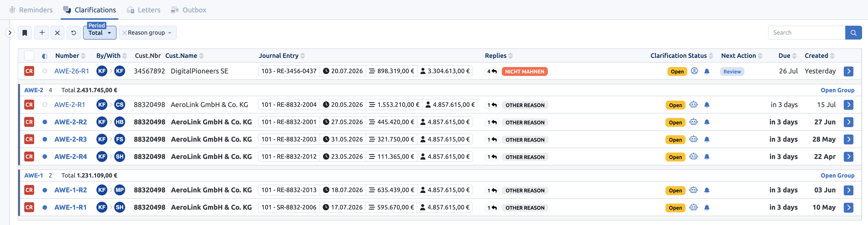Click the bell icon in the AWE-2-R3 row

click(x=707, y=139)
